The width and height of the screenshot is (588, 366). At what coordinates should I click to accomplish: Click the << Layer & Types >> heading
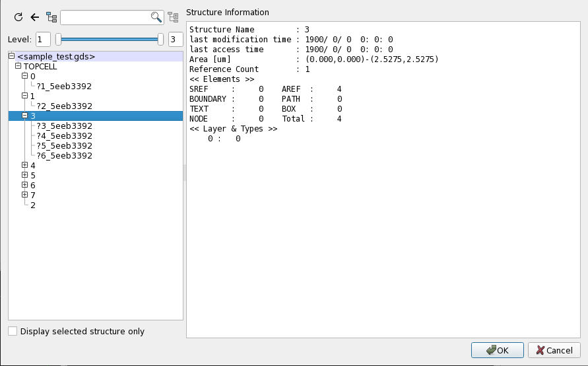click(233, 129)
